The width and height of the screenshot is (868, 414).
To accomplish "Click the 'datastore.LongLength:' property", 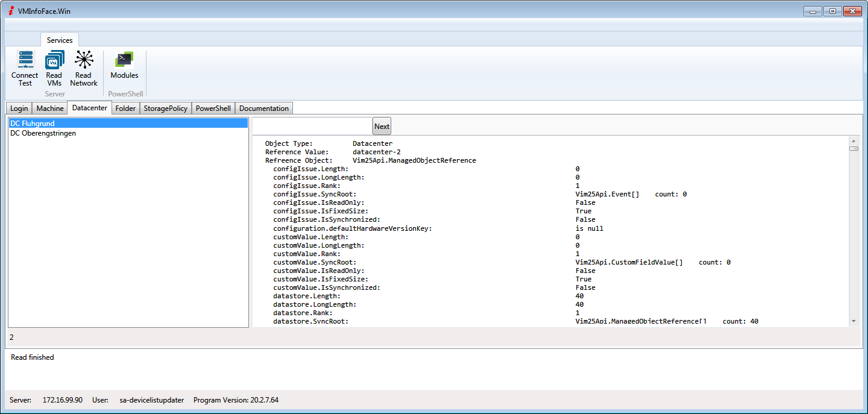I will 315,304.
